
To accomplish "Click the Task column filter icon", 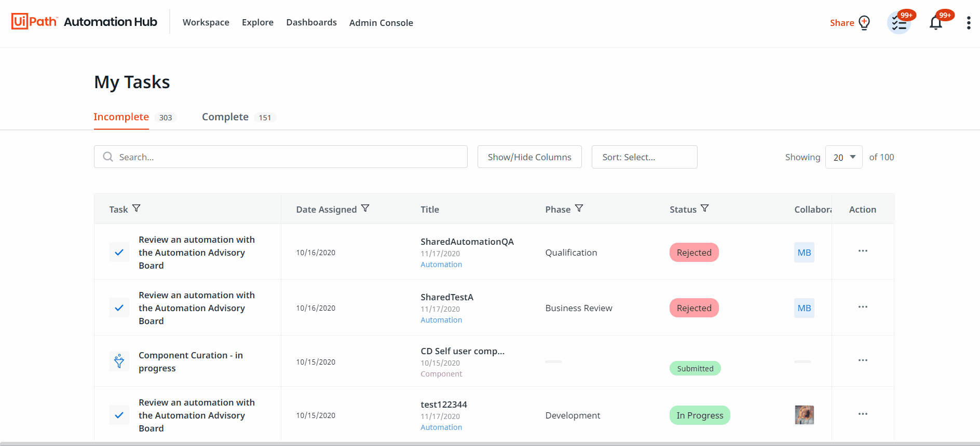I will pyautogui.click(x=137, y=208).
